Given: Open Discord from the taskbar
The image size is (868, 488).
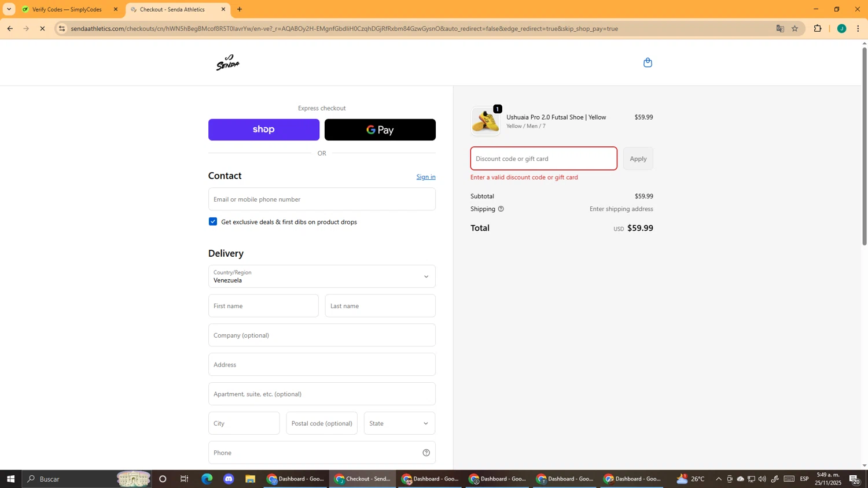Looking at the screenshot, I should tap(229, 479).
